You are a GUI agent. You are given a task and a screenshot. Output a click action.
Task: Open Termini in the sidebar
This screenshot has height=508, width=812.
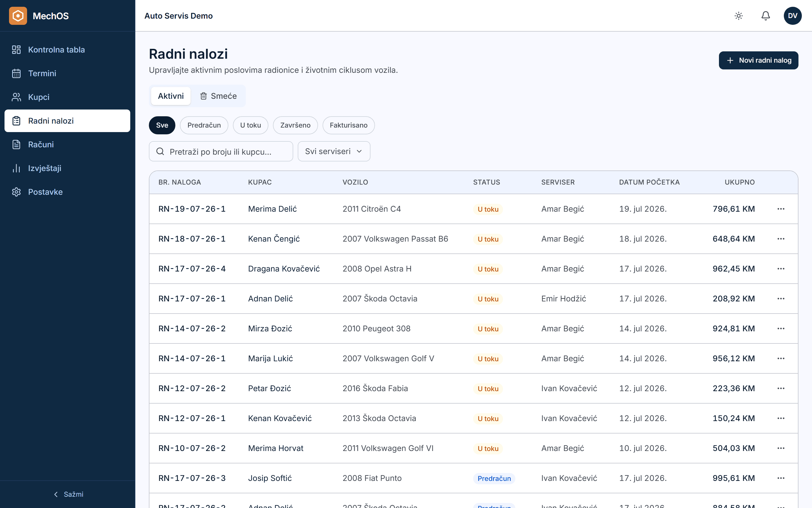(x=67, y=73)
